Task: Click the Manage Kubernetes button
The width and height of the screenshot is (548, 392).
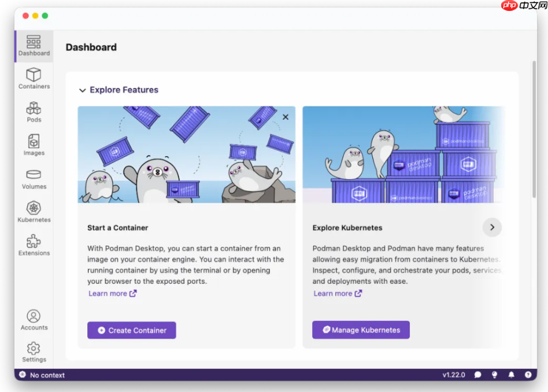Action: pos(361,330)
